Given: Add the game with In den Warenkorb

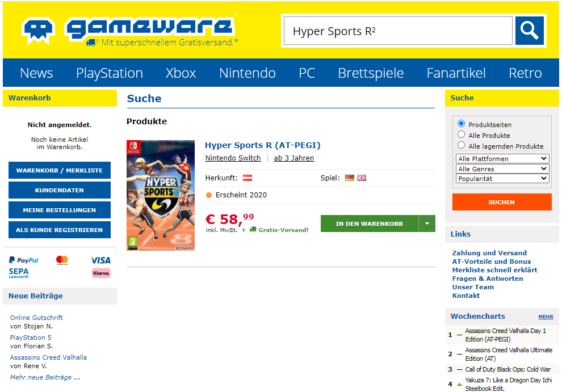Looking at the screenshot, I should [x=369, y=224].
